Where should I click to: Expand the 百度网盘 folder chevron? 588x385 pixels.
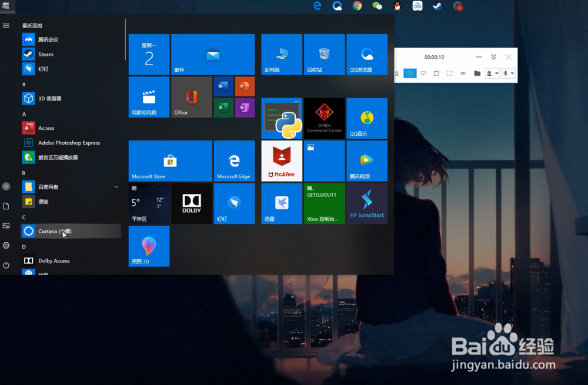pyautogui.click(x=116, y=187)
